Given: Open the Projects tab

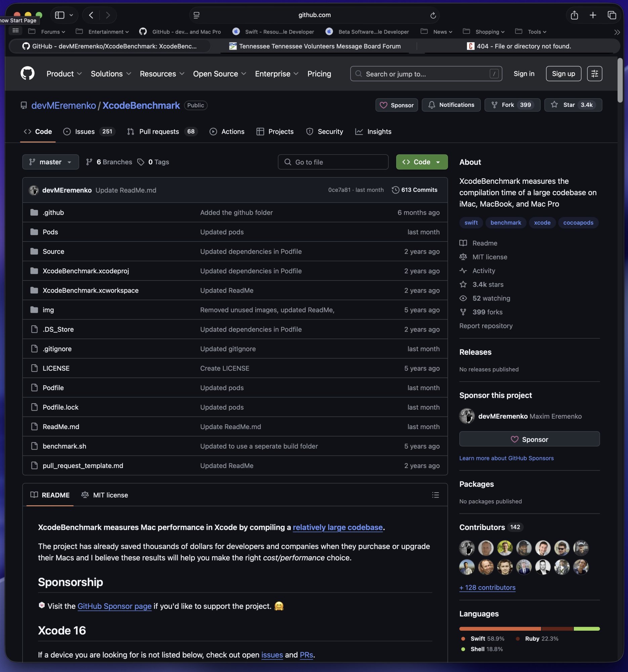Looking at the screenshot, I should point(275,131).
